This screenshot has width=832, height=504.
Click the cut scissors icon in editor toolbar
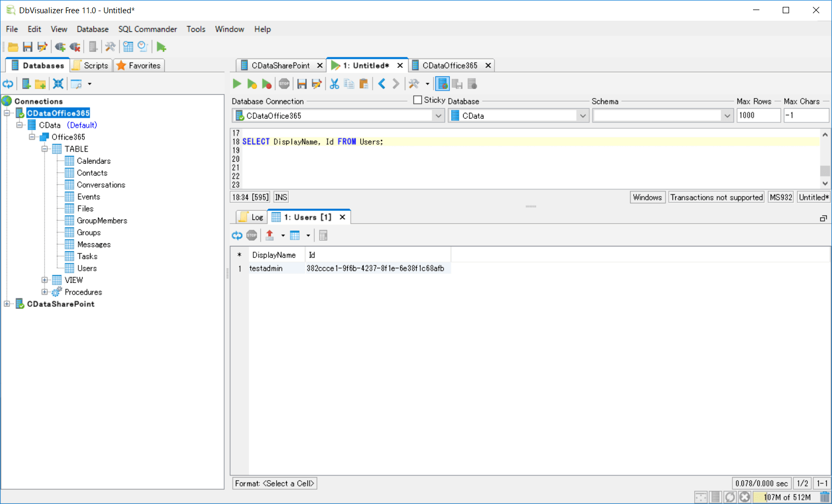[x=334, y=84]
